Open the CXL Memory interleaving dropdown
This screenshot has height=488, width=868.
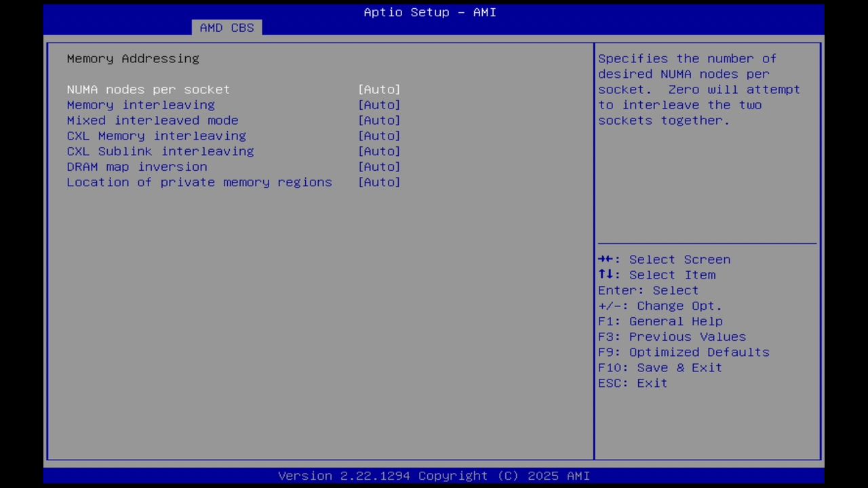pos(379,136)
